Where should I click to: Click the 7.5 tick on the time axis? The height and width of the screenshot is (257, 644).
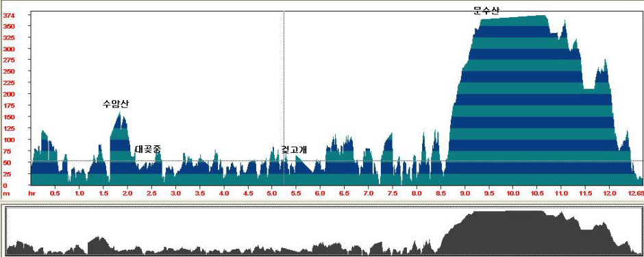tap(393, 193)
